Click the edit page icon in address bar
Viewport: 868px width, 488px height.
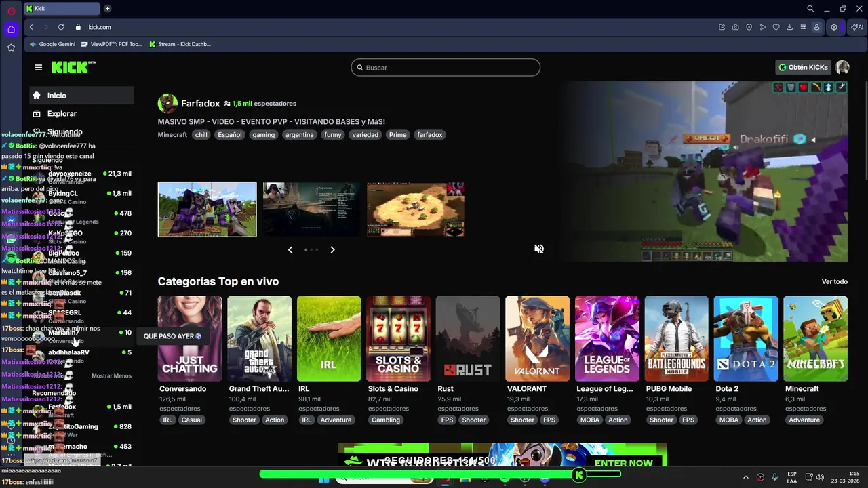tap(722, 27)
